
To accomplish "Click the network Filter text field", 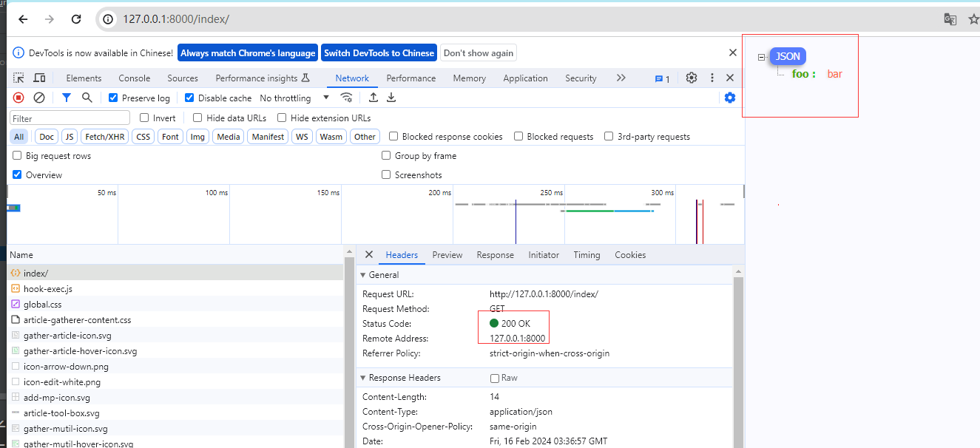I will pos(70,118).
